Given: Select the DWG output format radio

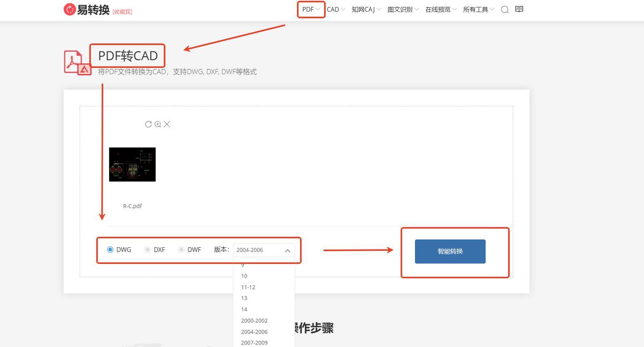Looking at the screenshot, I should click(x=110, y=250).
